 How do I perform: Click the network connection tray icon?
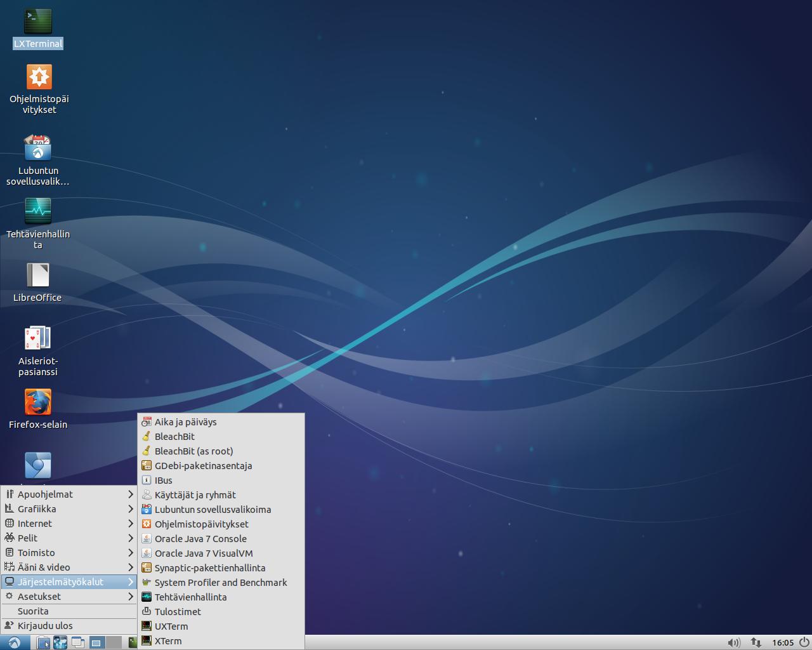pyautogui.click(x=756, y=642)
